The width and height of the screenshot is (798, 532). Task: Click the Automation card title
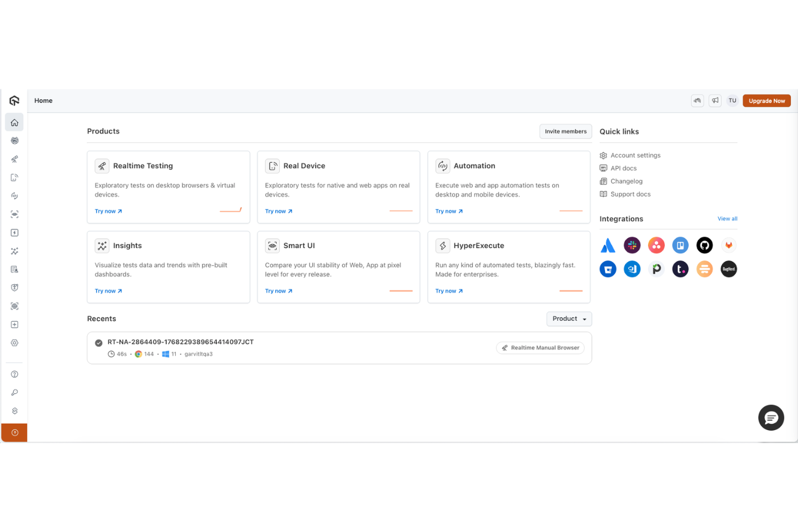[x=474, y=166]
